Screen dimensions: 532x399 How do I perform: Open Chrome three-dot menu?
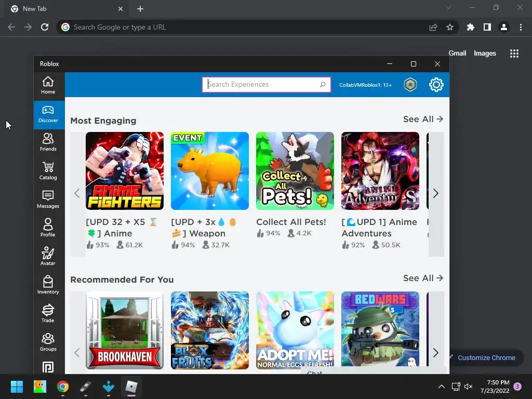[x=521, y=27]
